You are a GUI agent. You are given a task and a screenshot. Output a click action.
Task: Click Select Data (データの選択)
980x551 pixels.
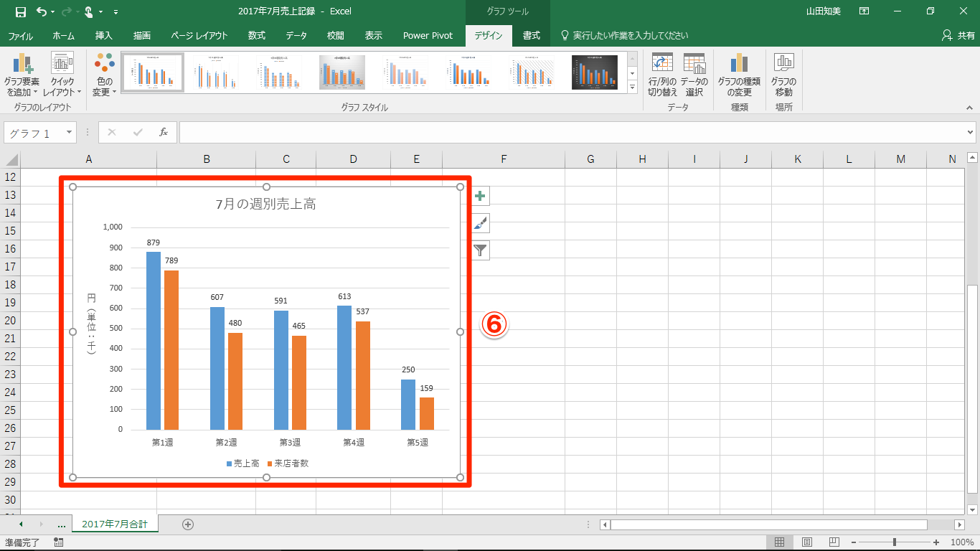pos(694,75)
